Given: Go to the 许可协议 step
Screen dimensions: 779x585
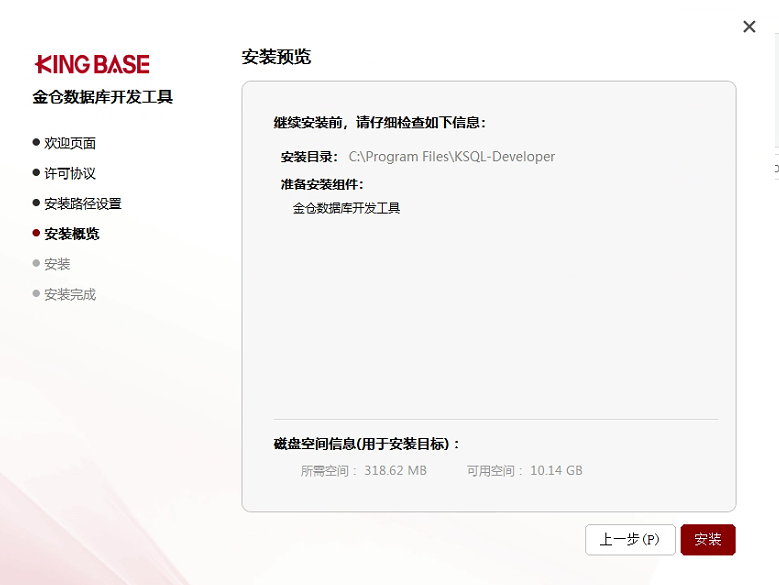Looking at the screenshot, I should tap(70, 173).
